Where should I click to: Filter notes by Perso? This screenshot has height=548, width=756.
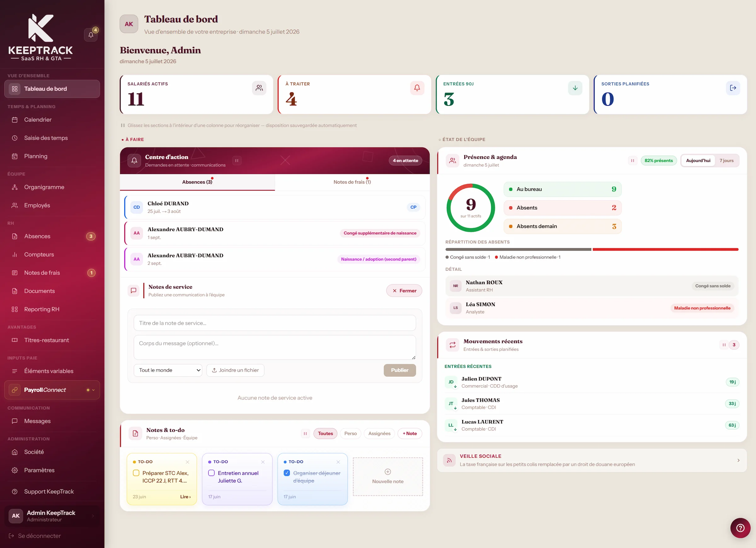pyautogui.click(x=350, y=434)
